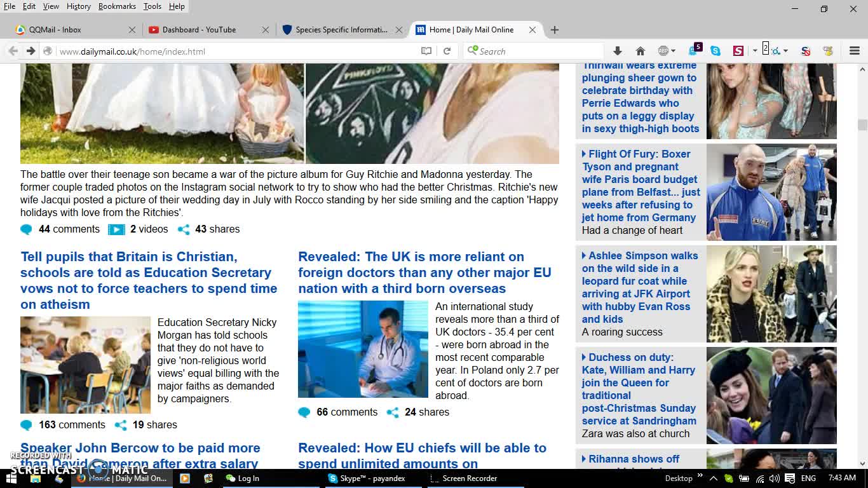
Task: Open 'Ashlee Simpson walks on the wild side' story
Action: pyautogui.click(x=640, y=287)
